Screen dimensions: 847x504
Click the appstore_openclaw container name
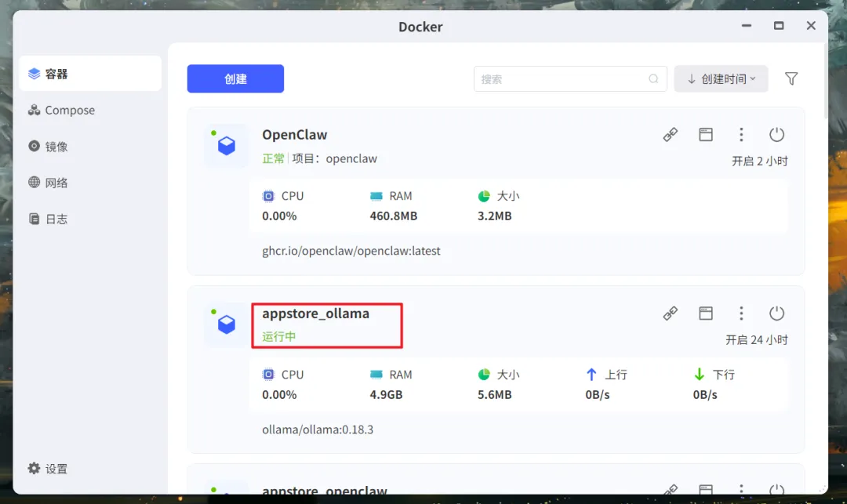(325, 490)
